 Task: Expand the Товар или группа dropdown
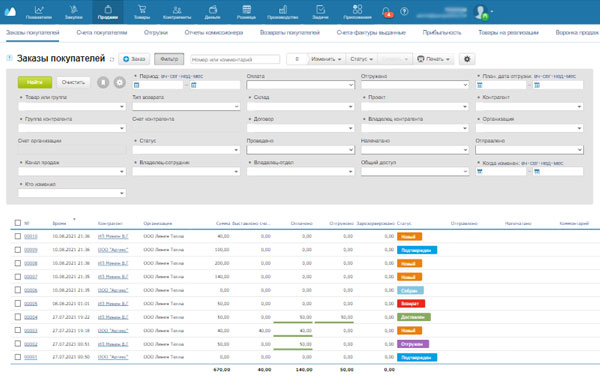pyautogui.click(x=72, y=106)
